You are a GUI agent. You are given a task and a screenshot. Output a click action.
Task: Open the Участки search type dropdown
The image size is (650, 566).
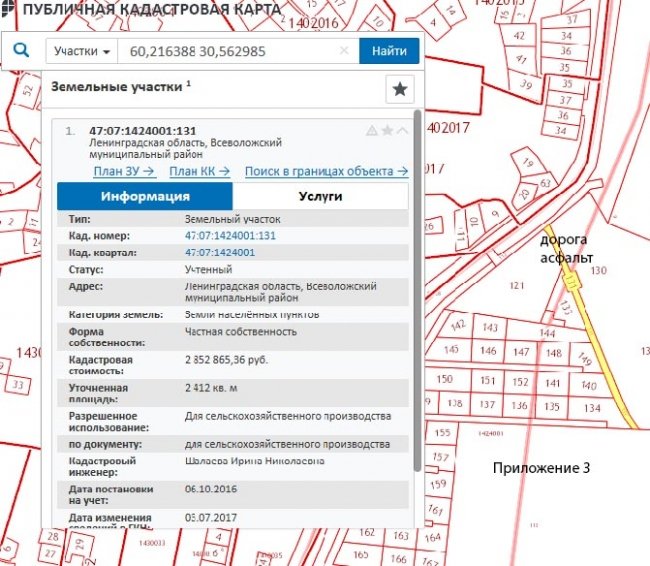[81, 51]
